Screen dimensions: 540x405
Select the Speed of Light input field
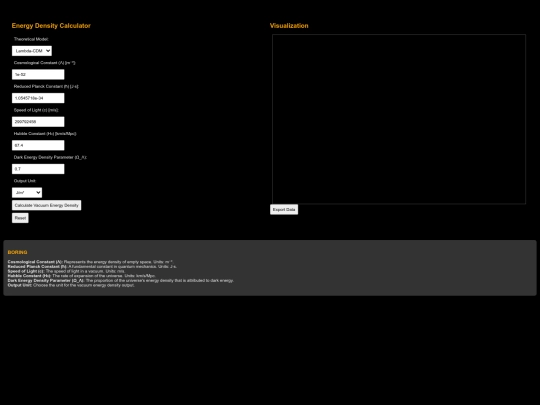[38, 122]
